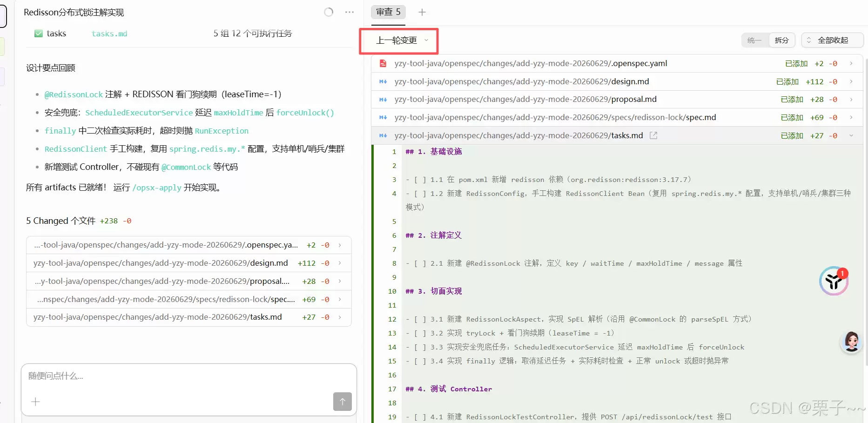Click the ScheduledExecutorService code reference
This screenshot has height=423, width=868.
(x=139, y=113)
